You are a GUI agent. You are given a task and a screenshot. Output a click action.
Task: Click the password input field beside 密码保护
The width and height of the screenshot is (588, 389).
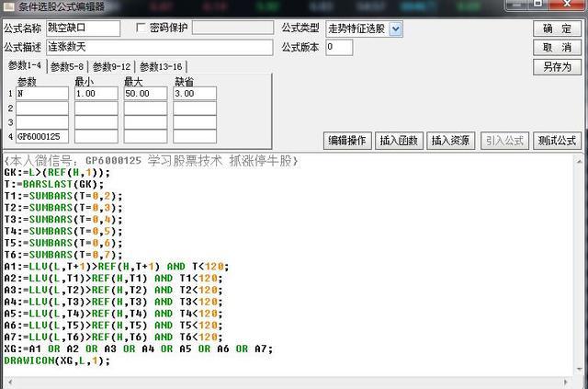click(x=232, y=28)
